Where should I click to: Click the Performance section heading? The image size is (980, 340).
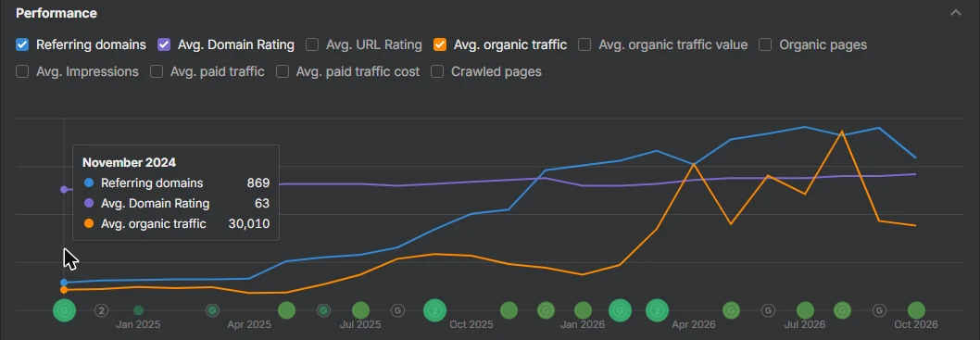pyautogui.click(x=57, y=13)
